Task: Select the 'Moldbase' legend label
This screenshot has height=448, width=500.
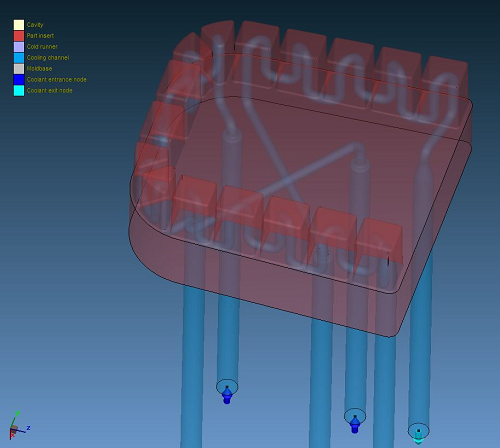Action: click(39, 69)
